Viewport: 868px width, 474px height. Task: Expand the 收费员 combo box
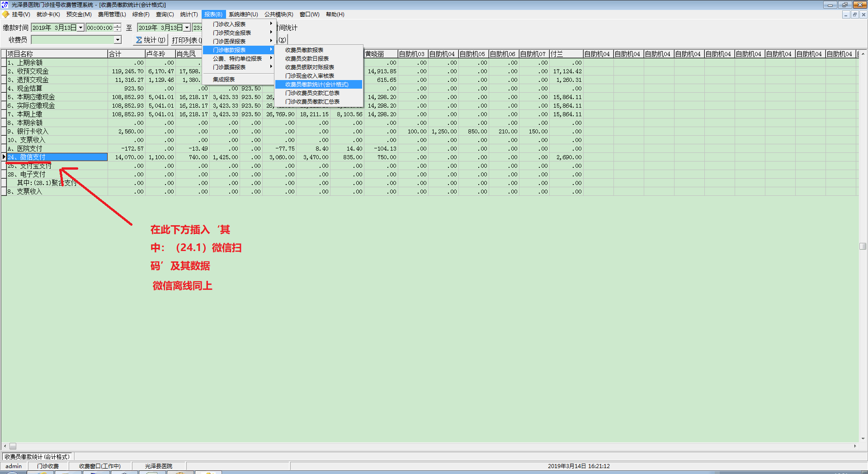[118, 40]
